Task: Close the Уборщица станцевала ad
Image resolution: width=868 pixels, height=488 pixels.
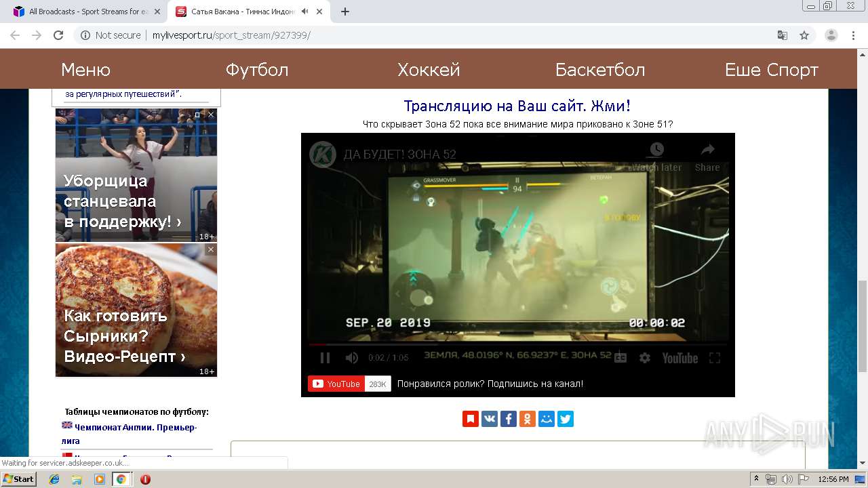Action: click(x=211, y=115)
